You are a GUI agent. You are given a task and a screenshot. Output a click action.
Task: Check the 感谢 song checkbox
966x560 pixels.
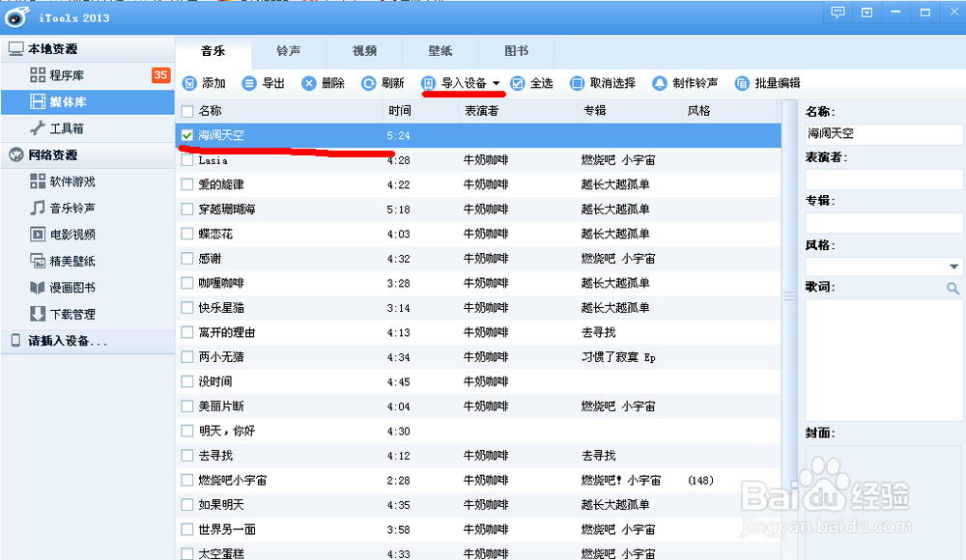(187, 258)
